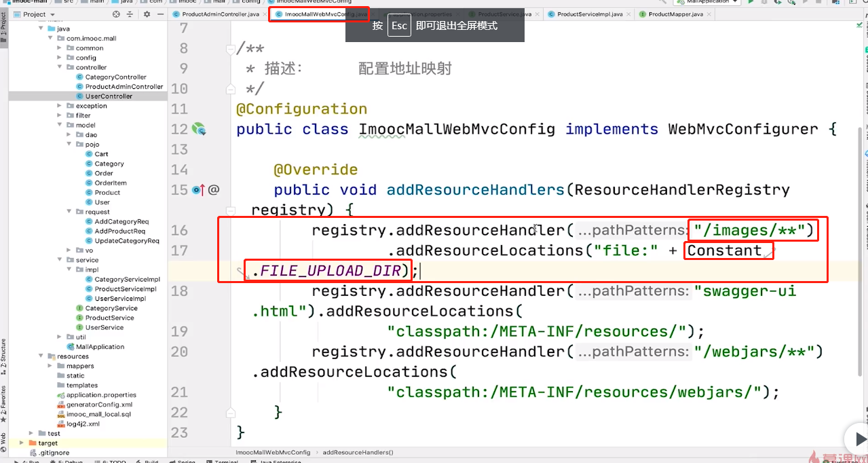Screen dimensions: 868x463
Task: Click addResourceHandlers() in bottom breadcrumb
Action: tap(358, 452)
